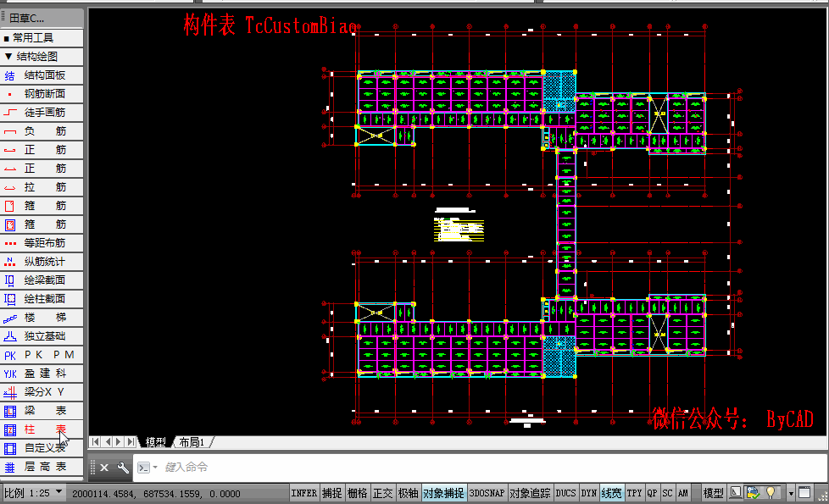Activate the 等距布筋 equal-spacing rebar tool
Screen dimensions: 829x504
click(42, 243)
